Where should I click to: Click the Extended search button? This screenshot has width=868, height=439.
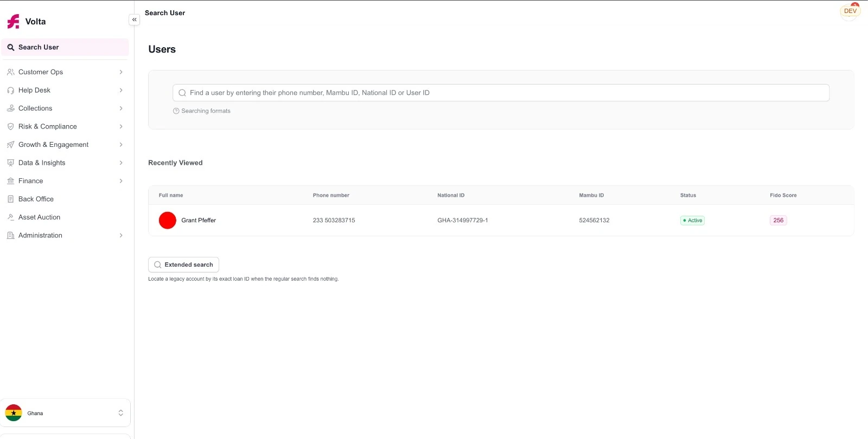tap(183, 264)
